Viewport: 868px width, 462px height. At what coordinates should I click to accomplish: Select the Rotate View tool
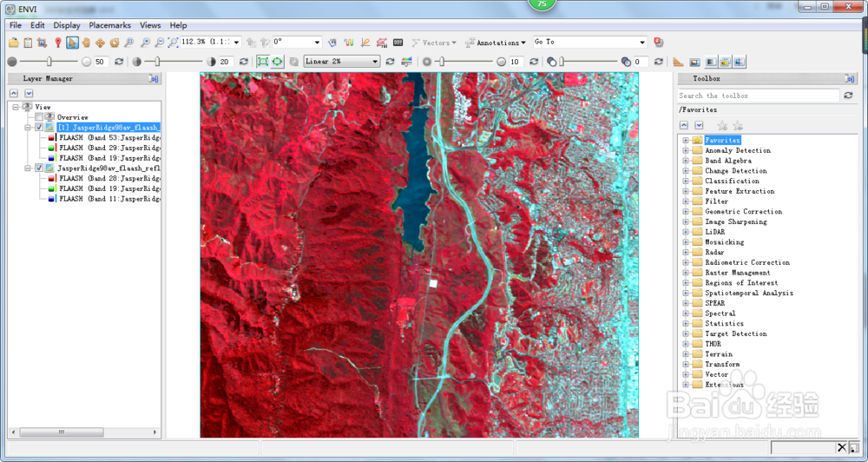(115, 42)
